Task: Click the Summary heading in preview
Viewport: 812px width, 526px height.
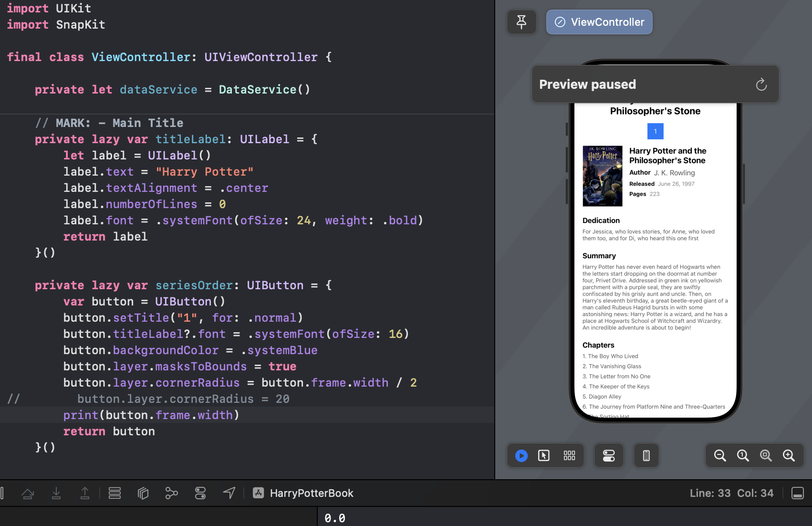Action: (x=599, y=256)
